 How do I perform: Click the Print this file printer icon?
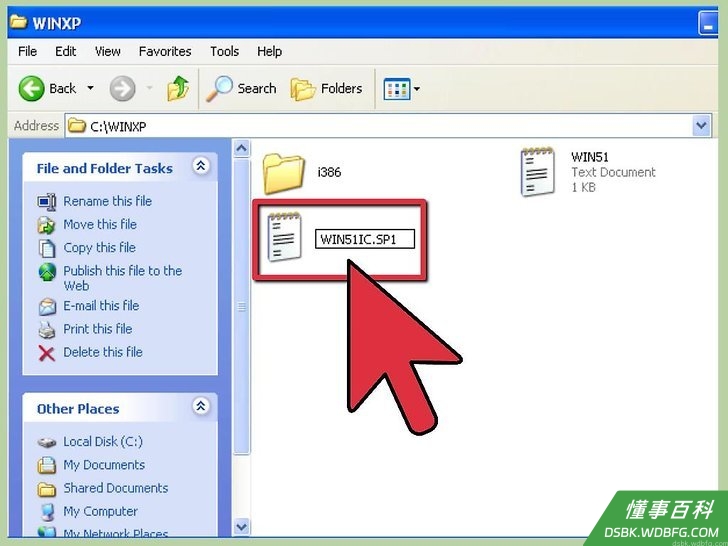pyautogui.click(x=46, y=330)
